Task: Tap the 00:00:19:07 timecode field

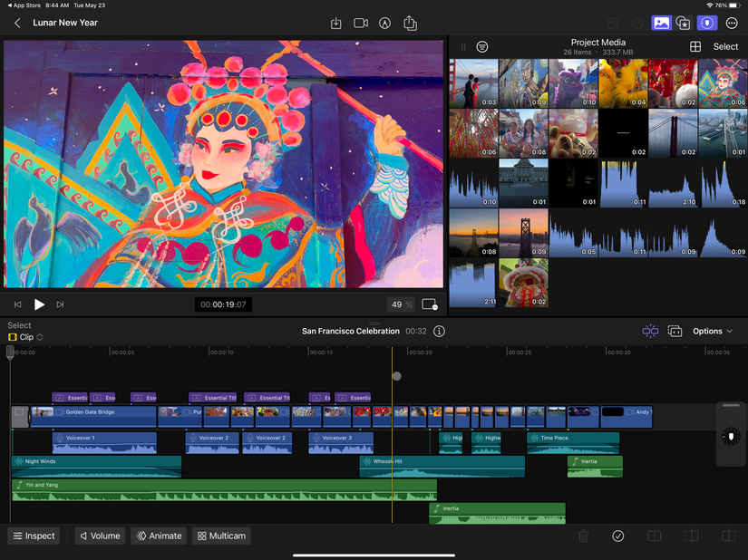Action: point(223,304)
